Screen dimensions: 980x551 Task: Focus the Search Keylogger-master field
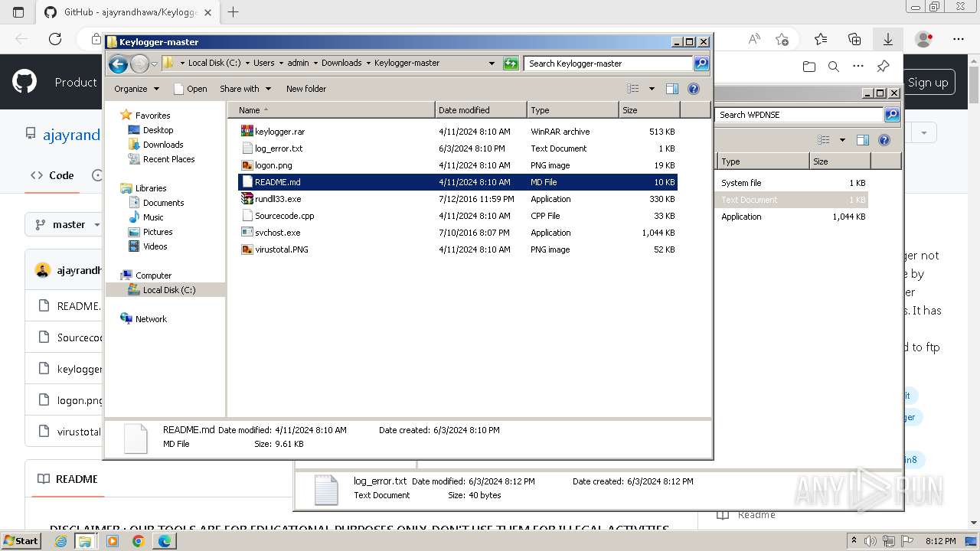(609, 64)
